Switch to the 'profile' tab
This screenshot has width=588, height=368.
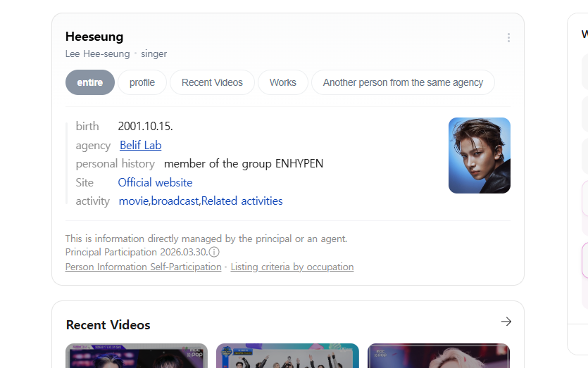142,82
